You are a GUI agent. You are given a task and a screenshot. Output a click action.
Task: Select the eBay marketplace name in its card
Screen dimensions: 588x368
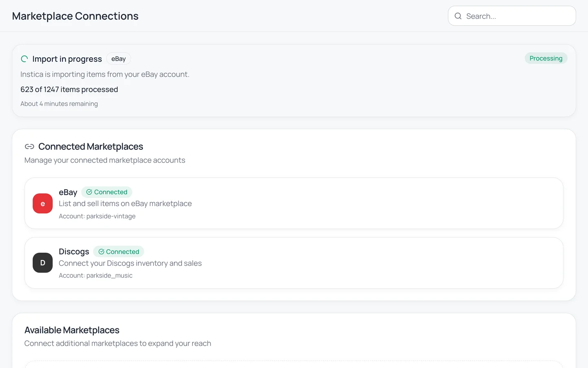[x=68, y=192]
